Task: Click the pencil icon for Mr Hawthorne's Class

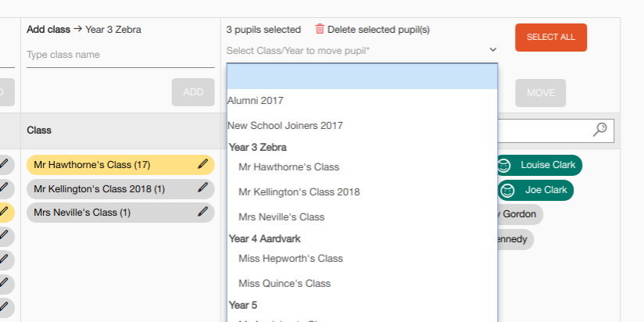Action: click(x=202, y=164)
